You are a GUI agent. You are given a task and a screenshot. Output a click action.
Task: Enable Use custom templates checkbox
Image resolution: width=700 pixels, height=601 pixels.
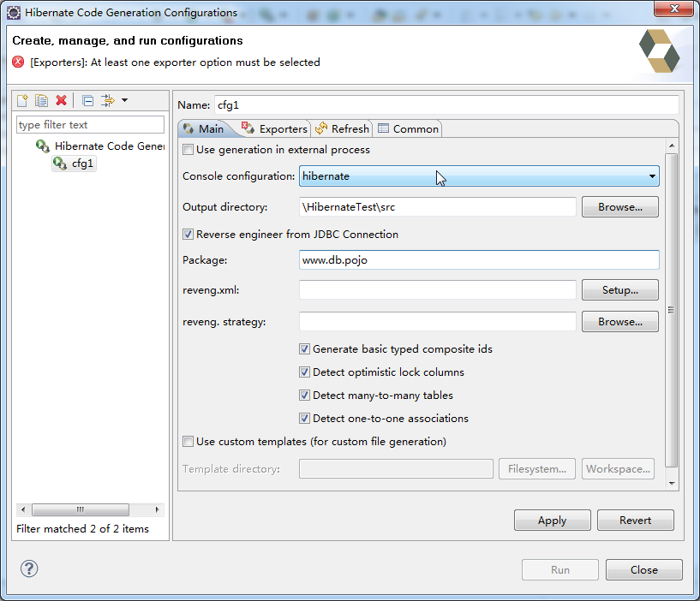[188, 442]
